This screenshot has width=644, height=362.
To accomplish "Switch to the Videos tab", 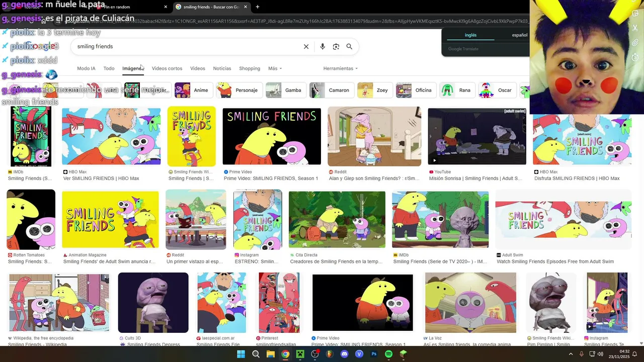I will (x=198, y=68).
